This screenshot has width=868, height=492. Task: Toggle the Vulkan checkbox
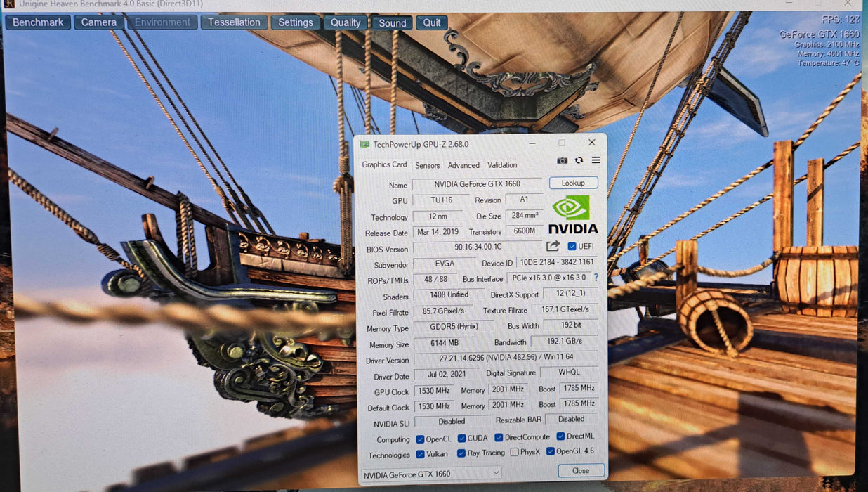coord(420,454)
